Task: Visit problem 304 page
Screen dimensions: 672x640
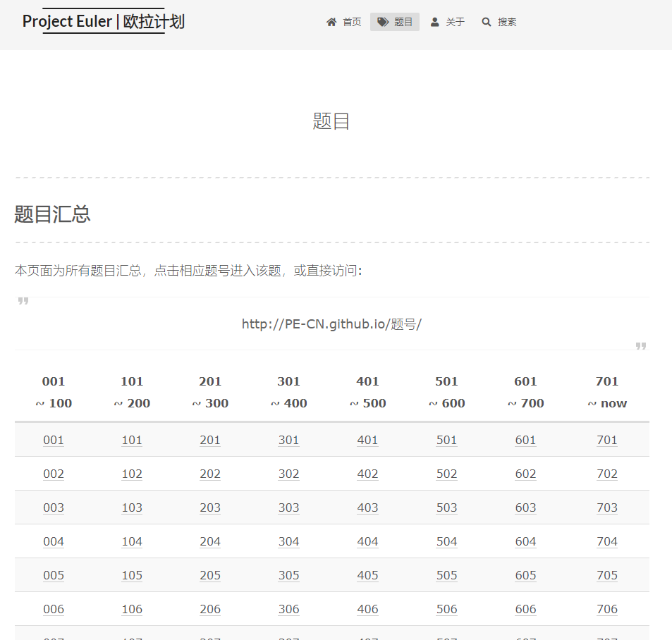Action: pyautogui.click(x=289, y=541)
